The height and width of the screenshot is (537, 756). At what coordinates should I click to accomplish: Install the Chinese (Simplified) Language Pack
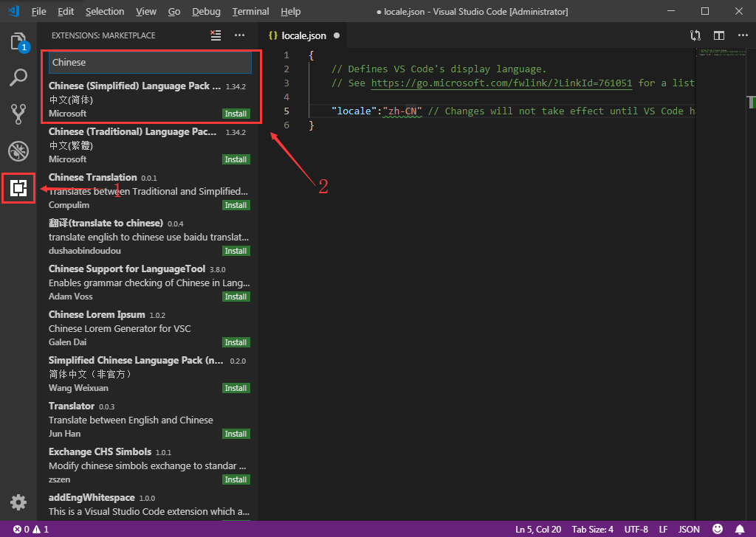[236, 113]
